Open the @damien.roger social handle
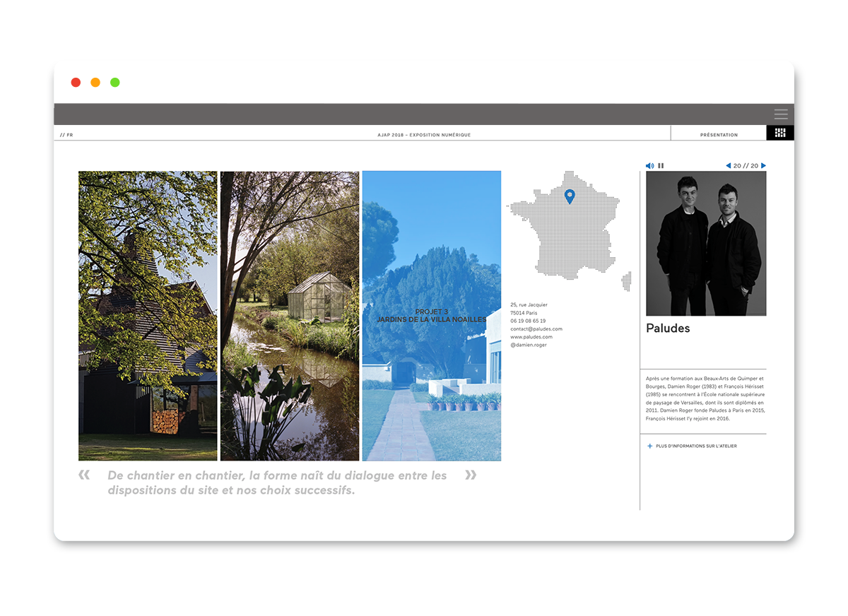Screen dimensions: 848x616 point(529,345)
